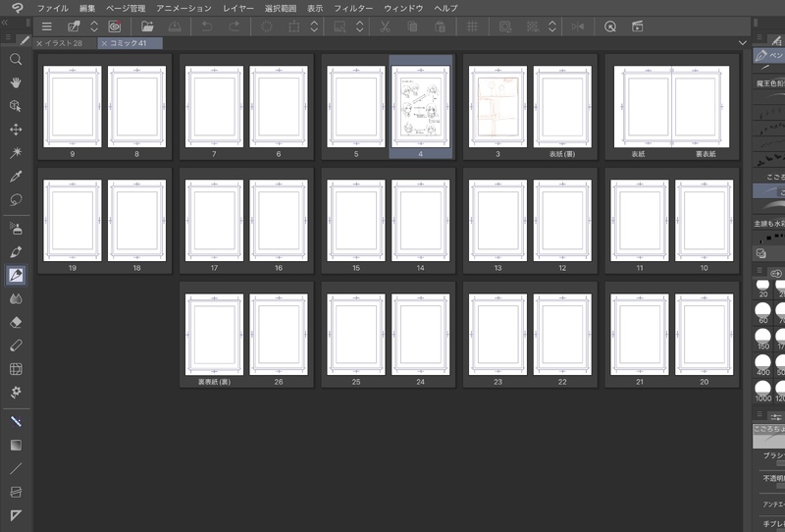Open the hamburger command bar menu
Image resolution: width=785 pixels, height=532 pixels.
(46, 27)
